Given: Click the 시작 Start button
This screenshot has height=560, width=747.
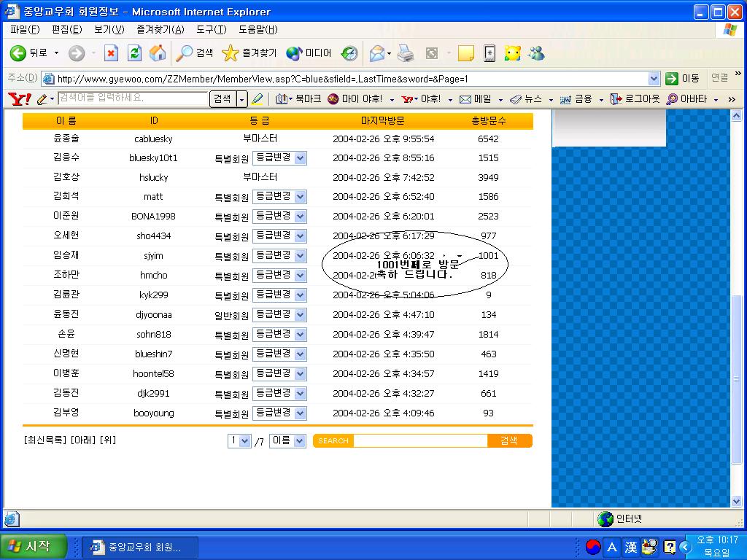Looking at the screenshot, I should [x=34, y=546].
